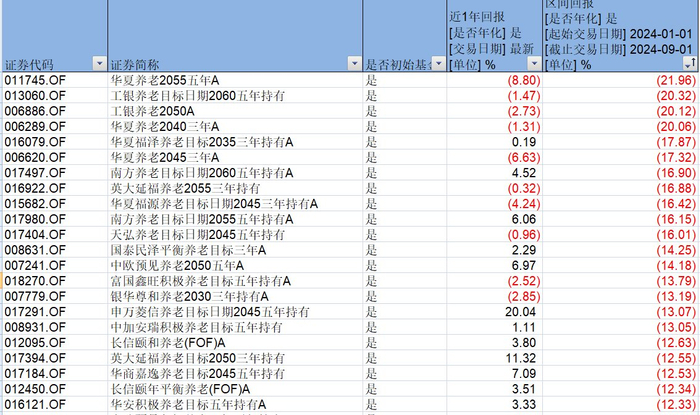Click fund name 中欧预见养老2050五年A
Image resolution: width=700 pixels, height=415 pixels.
[177, 266]
